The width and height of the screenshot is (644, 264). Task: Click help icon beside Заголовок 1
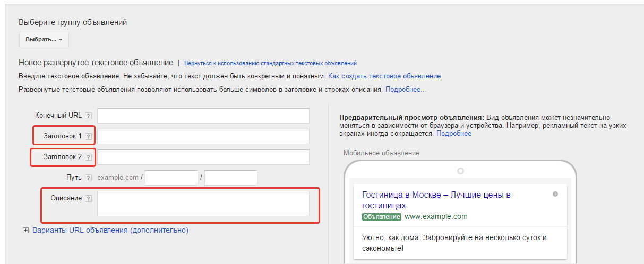tap(89, 136)
